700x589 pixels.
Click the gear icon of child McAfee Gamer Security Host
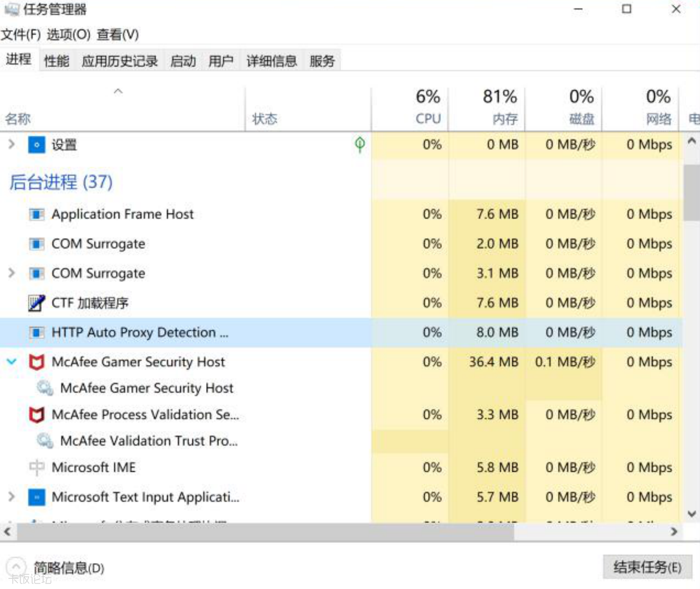click(44, 388)
